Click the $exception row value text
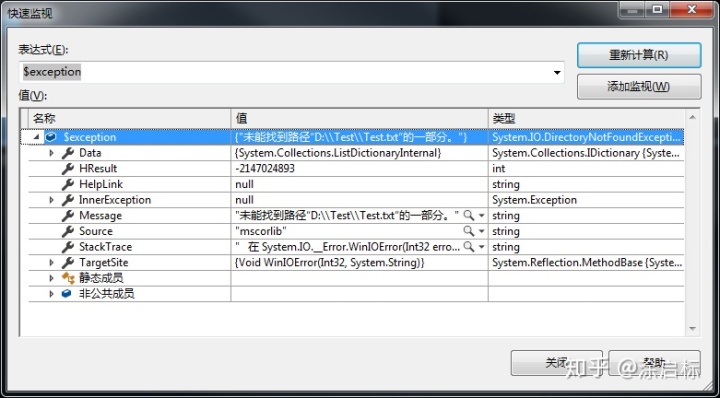This screenshot has width=720, height=398. pos(351,137)
